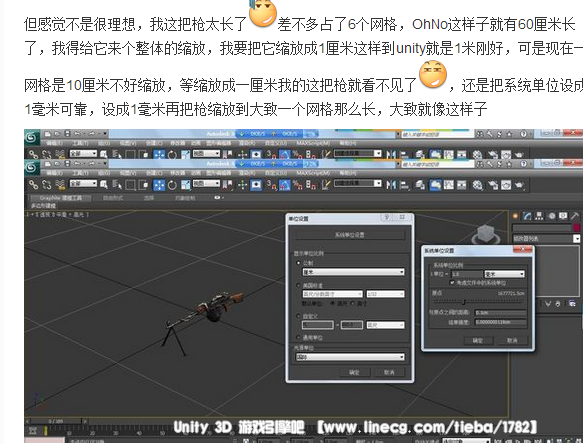Toggle the respect system units in files checkbox
Image resolution: width=583 pixels, height=444 pixels.
tap(452, 283)
